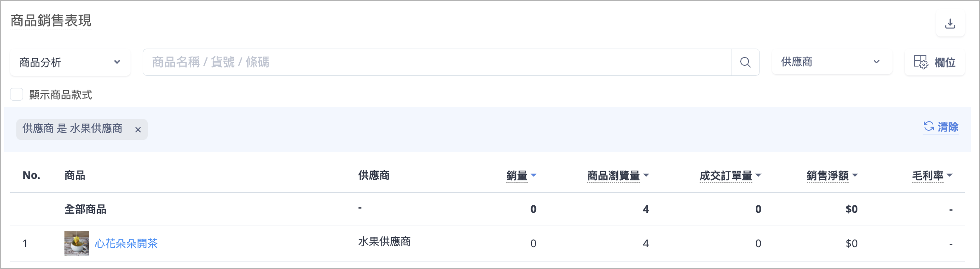
Task: Click the 清除 link text
Action: (948, 127)
